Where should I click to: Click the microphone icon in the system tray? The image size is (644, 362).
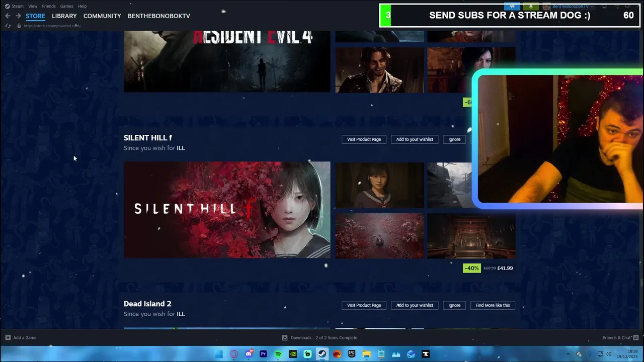click(x=590, y=354)
